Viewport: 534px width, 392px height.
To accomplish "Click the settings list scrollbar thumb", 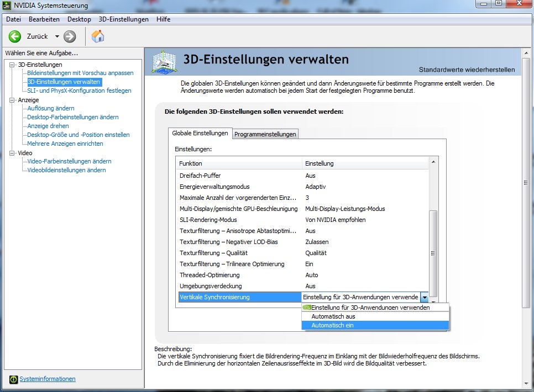I will (x=433, y=253).
